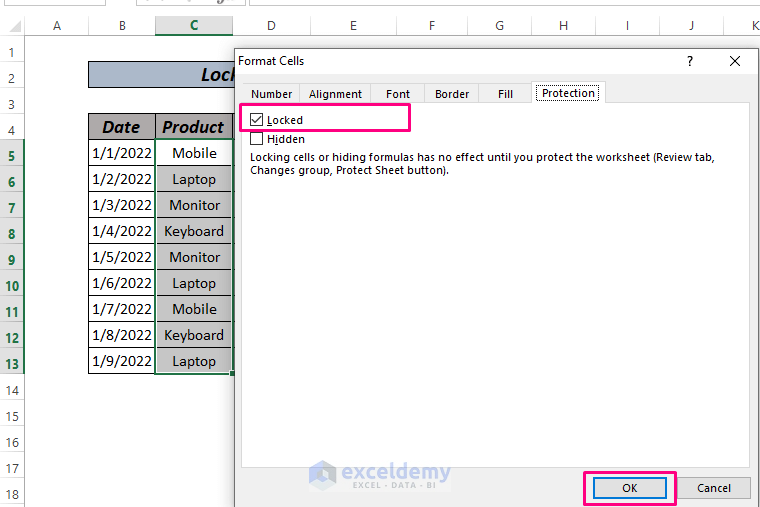Click the Keyboard cell in row 12
Screen dimensions: 760x507
click(x=194, y=335)
